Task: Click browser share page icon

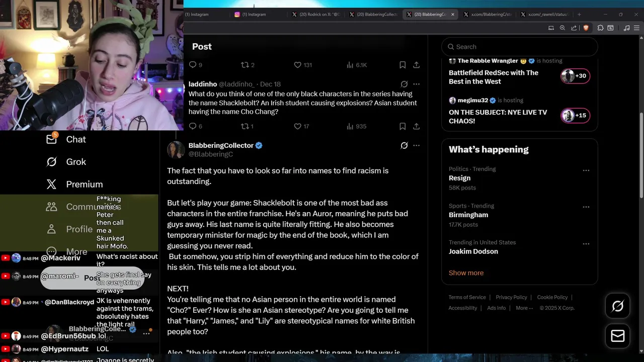Action: coord(574,28)
